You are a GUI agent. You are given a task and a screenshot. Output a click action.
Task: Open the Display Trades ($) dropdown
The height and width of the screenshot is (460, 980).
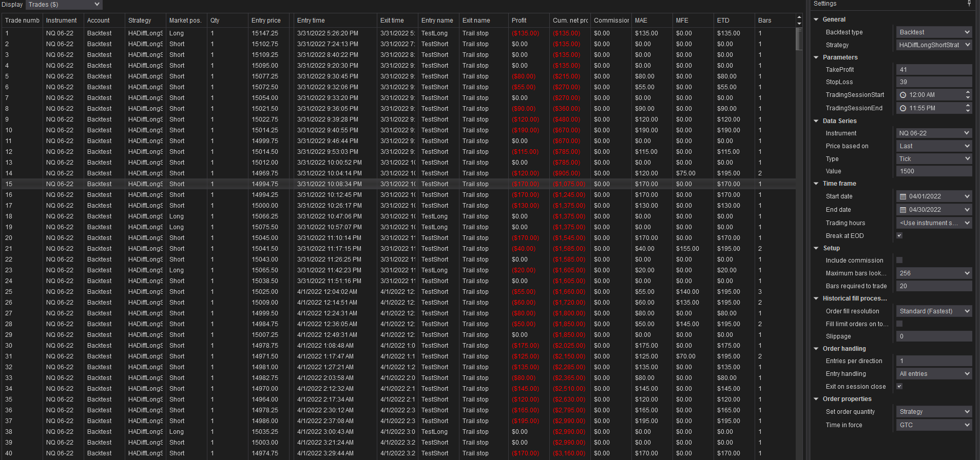coord(64,5)
